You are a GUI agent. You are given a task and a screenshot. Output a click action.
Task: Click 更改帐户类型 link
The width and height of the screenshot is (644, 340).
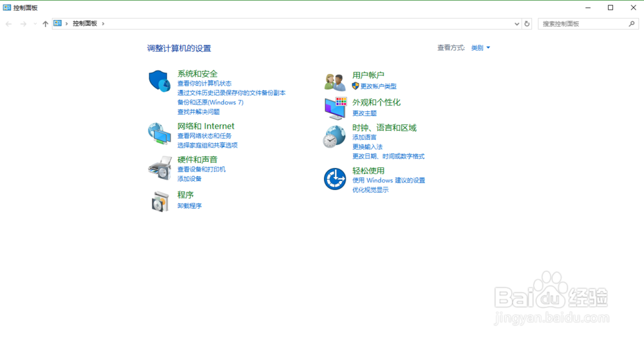[x=379, y=86]
